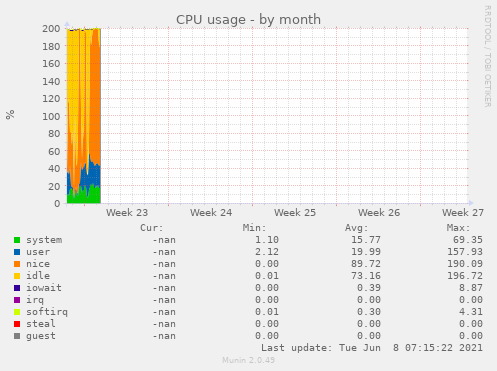The height and width of the screenshot is (371, 497).
Task: Click the yellow idle legend swatch
Action: pos(17,276)
